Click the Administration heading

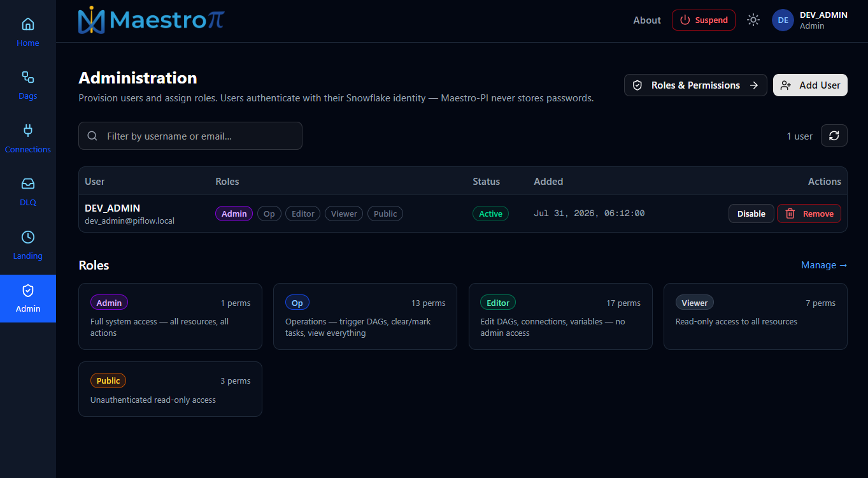click(138, 78)
